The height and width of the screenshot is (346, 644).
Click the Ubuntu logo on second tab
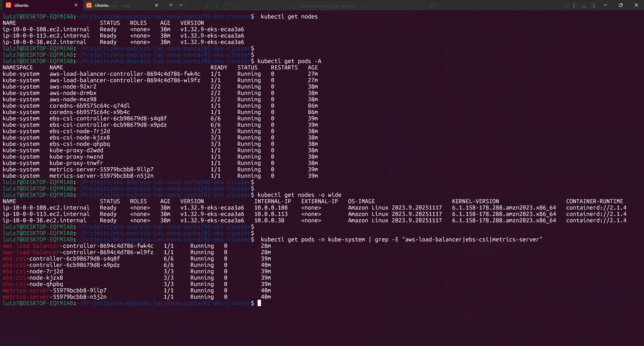pos(89,5)
